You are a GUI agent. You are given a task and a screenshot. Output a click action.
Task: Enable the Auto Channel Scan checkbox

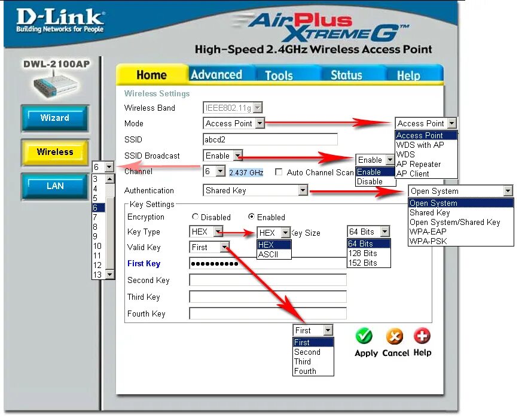pyautogui.click(x=278, y=172)
